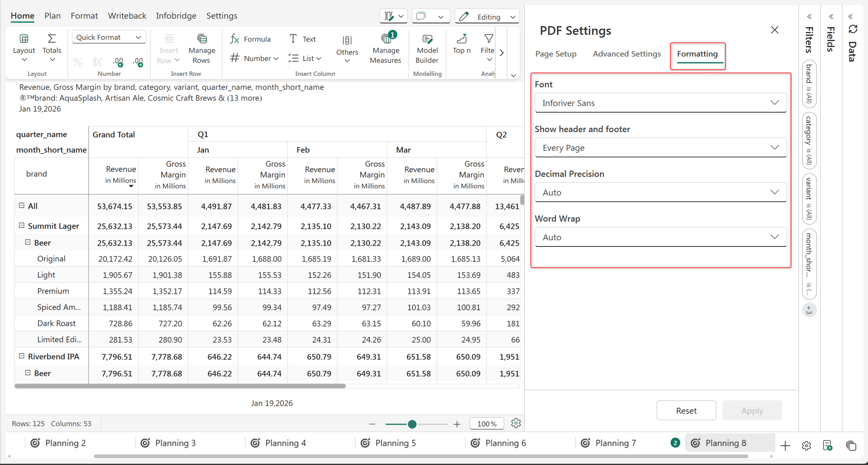Viewport: 868px width, 465px height.
Task: Open the Writeback ribbon tab
Action: click(127, 16)
